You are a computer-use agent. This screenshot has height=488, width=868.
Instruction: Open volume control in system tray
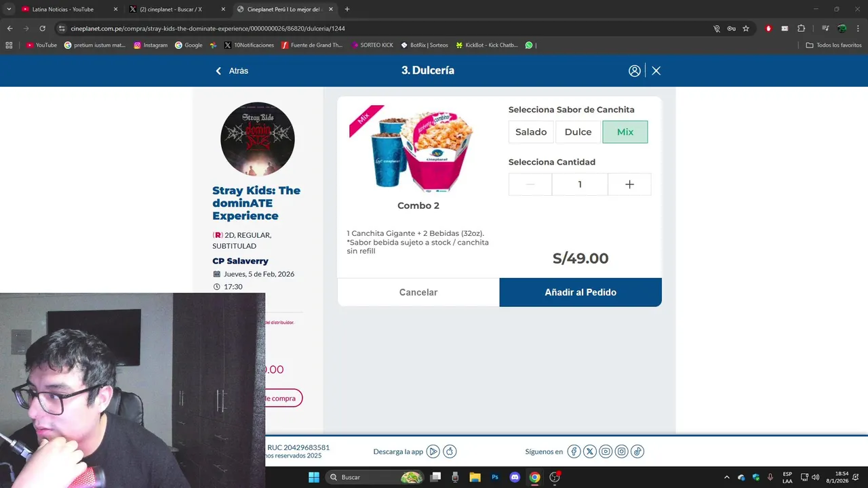816,477
